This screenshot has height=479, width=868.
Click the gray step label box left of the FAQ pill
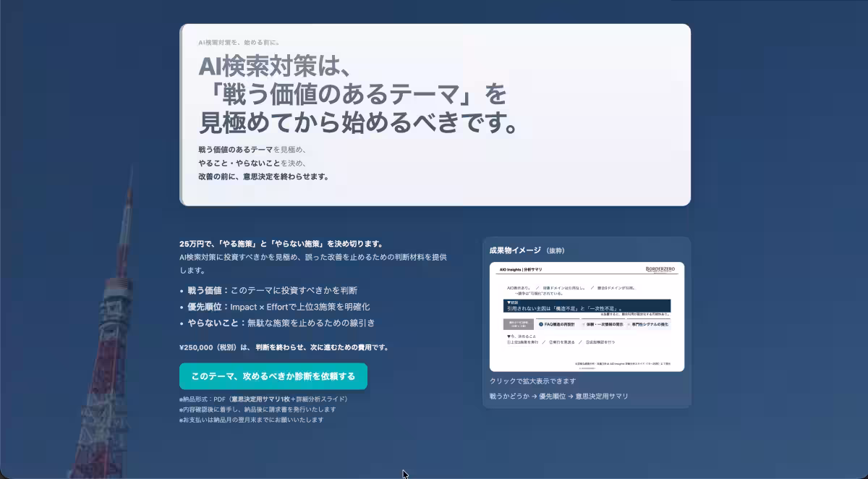pos(519,324)
